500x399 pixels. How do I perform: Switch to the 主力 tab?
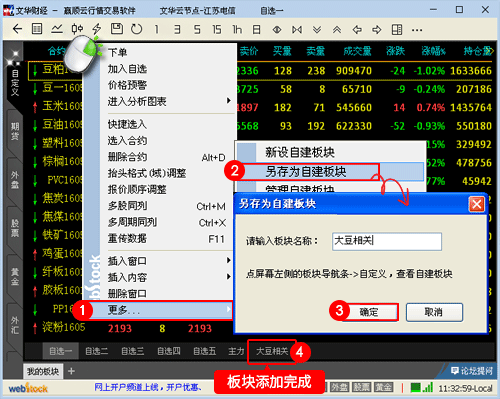click(236, 351)
